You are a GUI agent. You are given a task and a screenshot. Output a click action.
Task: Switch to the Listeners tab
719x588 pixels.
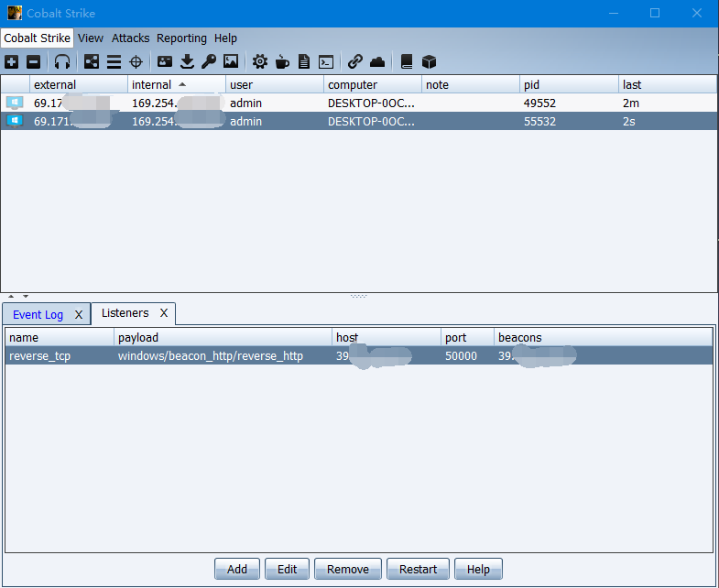coord(125,313)
